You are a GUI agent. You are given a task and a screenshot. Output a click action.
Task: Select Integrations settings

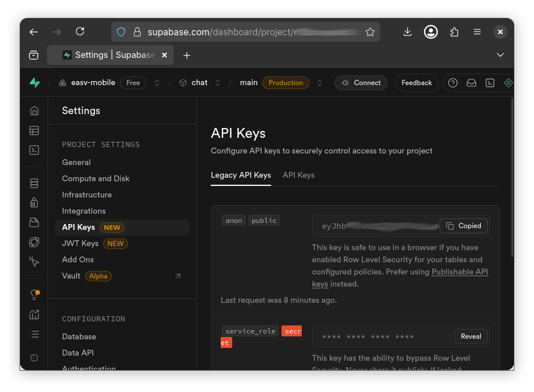pyautogui.click(x=84, y=211)
